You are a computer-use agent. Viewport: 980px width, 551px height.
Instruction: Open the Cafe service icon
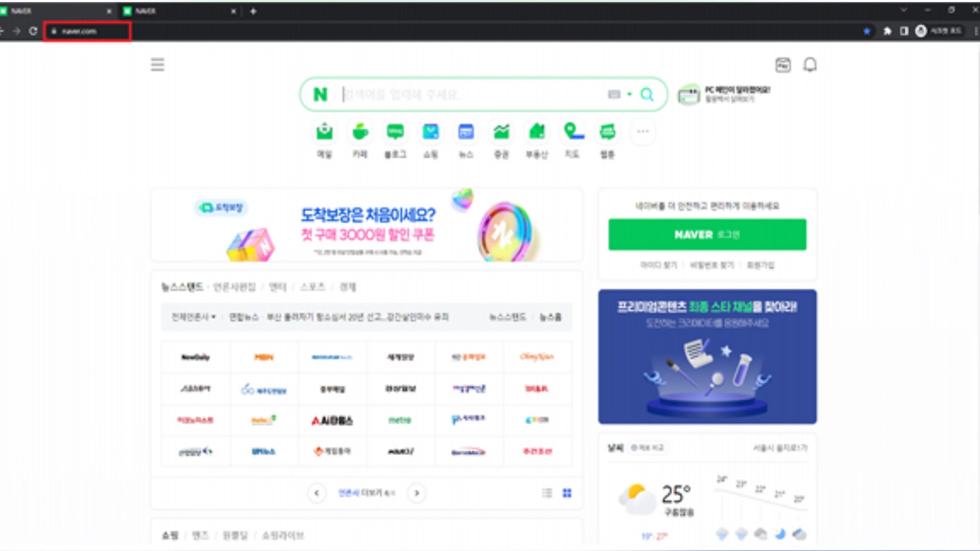(360, 132)
